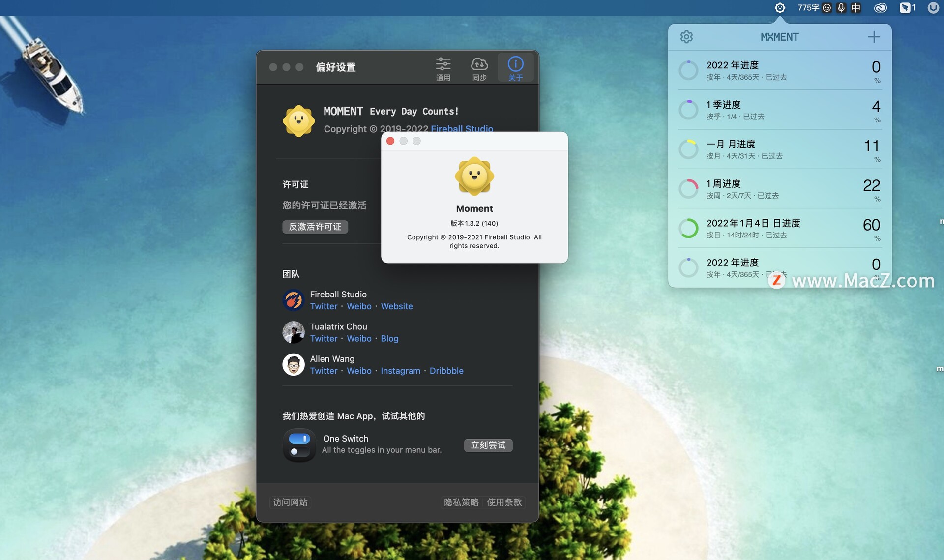Click 立刻尝试 to try One Switch

(x=488, y=445)
